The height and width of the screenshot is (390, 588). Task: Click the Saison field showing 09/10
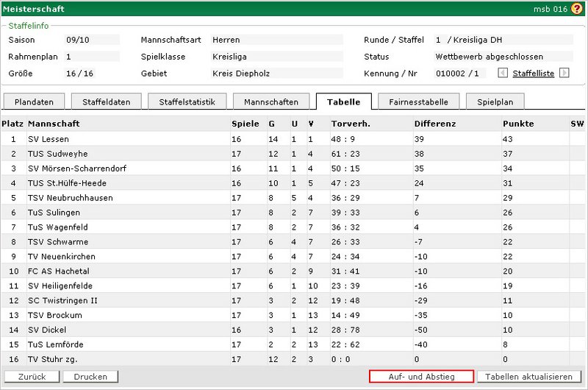(x=92, y=40)
